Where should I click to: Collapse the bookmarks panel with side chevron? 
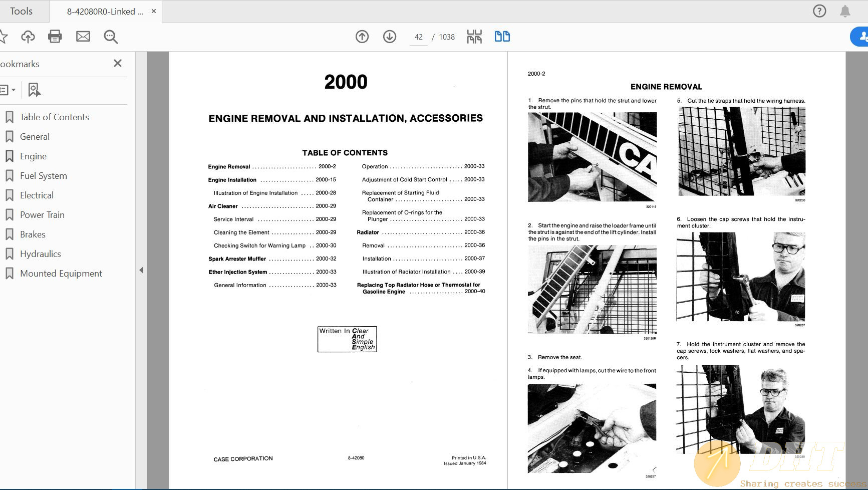[142, 270]
